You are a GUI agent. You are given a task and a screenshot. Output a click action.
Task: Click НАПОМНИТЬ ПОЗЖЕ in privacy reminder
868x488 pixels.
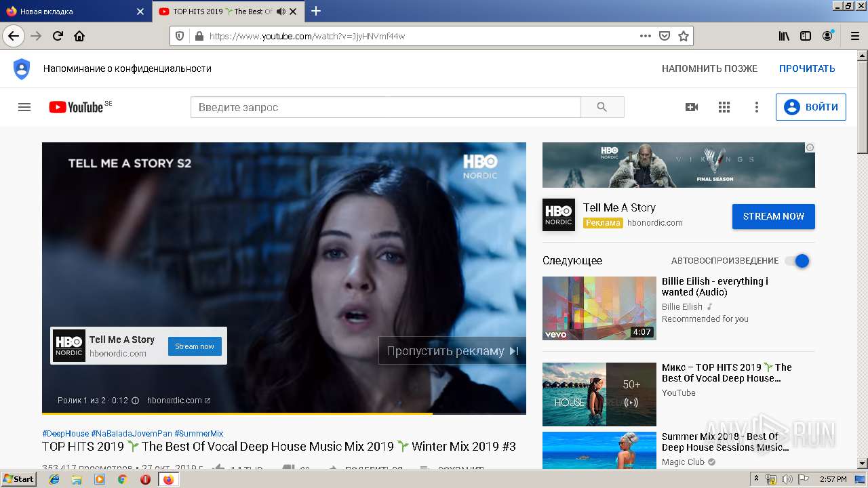[x=709, y=68]
